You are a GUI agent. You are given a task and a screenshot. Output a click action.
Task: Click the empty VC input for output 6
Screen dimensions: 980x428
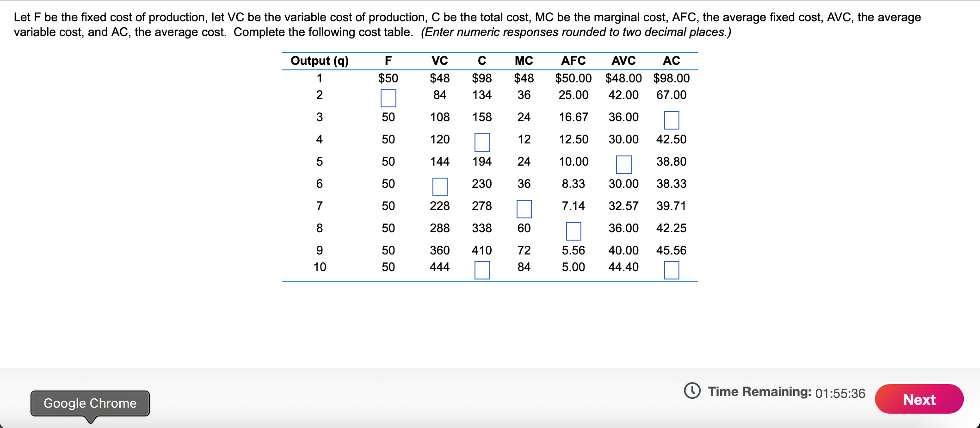[440, 187]
